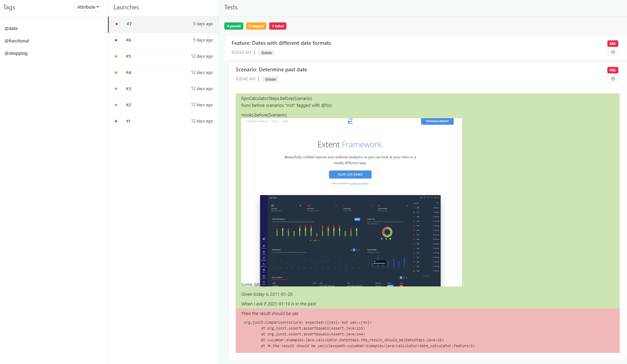The height and width of the screenshot is (364, 627).
Task: Click the red status dot for launch #6
Action: [116, 40]
